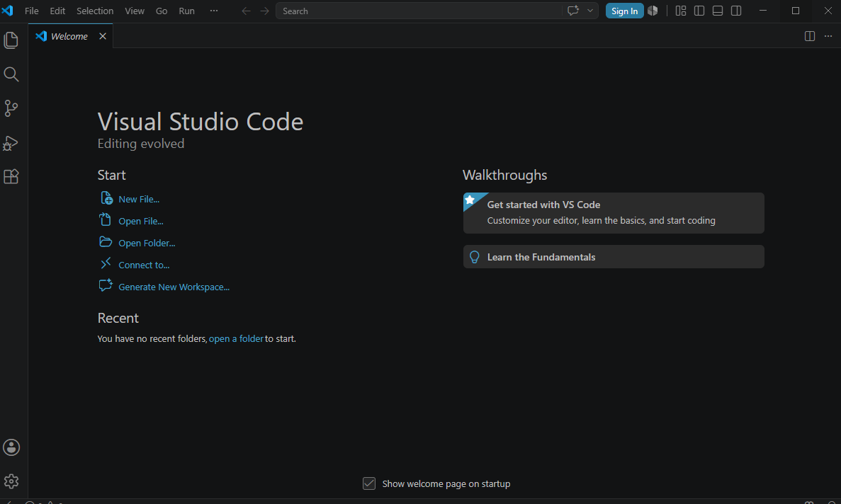Open the Extensions view
The height and width of the screenshot is (504, 841).
pos(11,176)
